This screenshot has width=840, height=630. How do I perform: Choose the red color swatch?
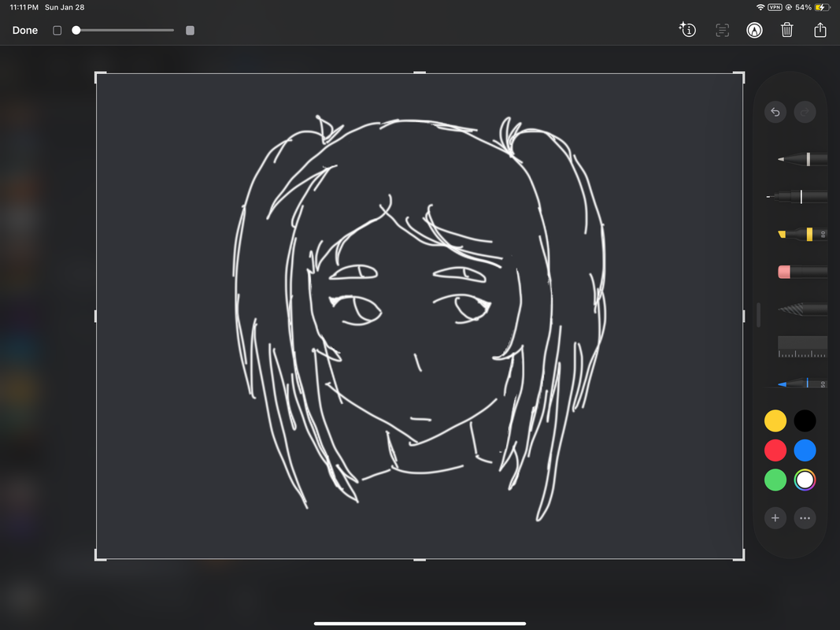[775, 450]
